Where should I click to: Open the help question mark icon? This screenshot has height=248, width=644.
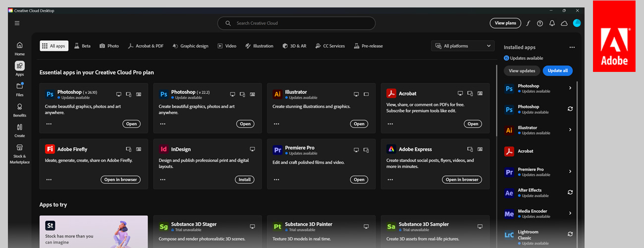540,23
